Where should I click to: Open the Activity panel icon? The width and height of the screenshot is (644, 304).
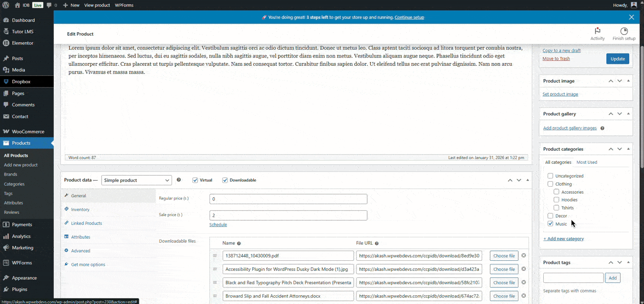coord(597,32)
